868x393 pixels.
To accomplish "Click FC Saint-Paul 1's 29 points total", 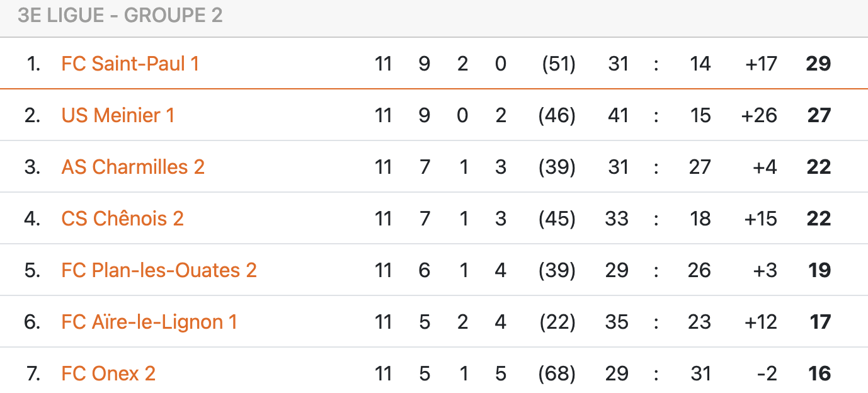I will pyautogui.click(x=818, y=64).
